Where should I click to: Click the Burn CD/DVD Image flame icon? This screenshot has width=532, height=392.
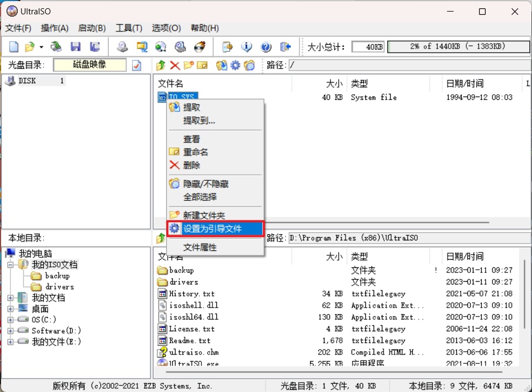[x=200, y=46]
